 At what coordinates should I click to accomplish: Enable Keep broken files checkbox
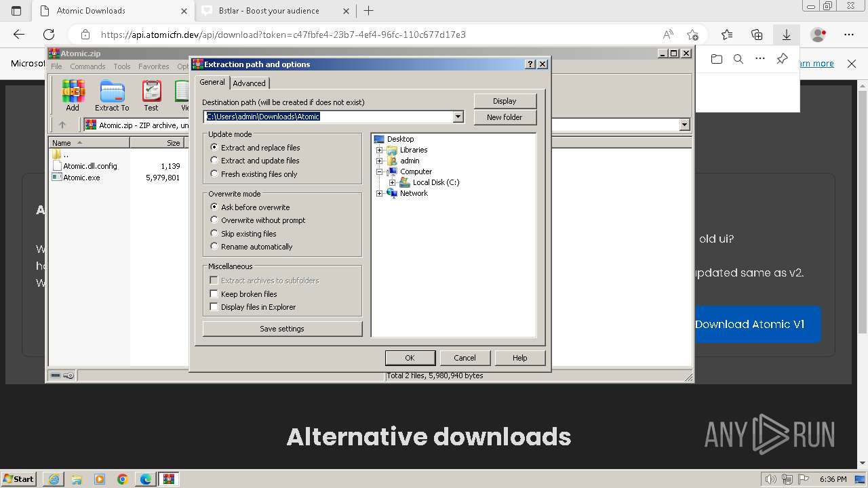[x=214, y=294]
